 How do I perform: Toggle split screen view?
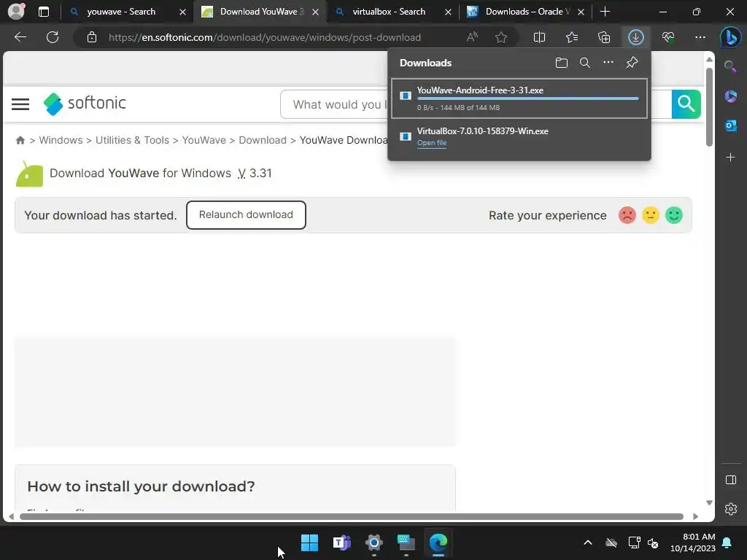539,37
